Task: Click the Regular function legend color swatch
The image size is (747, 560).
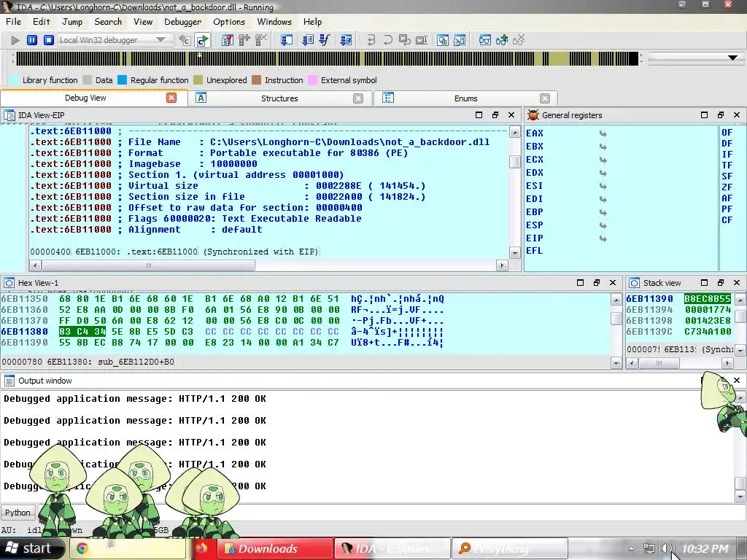Action: pyautogui.click(x=122, y=80)
